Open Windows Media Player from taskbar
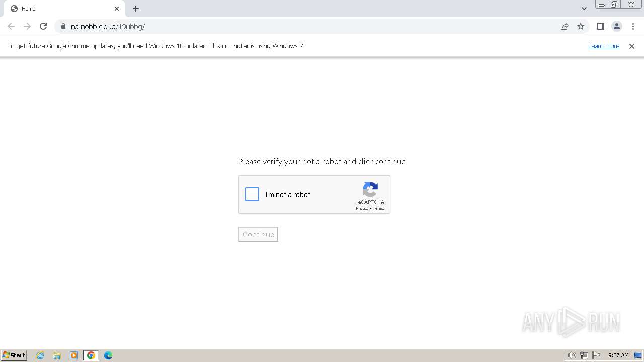This screenshot has width=644, height=362. point(74,355)
